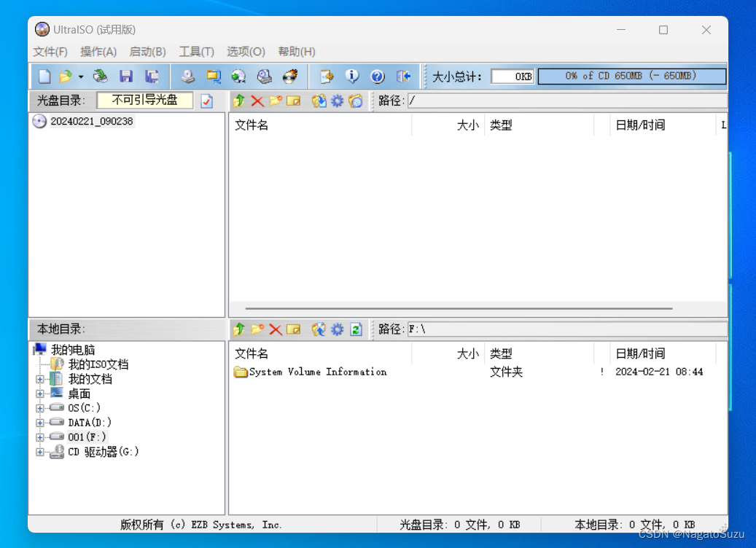Click the Mount to virtual drive icon

coord(264,76)
